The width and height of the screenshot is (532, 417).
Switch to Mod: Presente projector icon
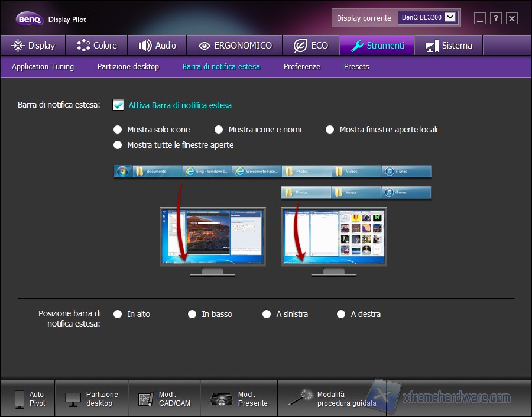click(222, 399)
